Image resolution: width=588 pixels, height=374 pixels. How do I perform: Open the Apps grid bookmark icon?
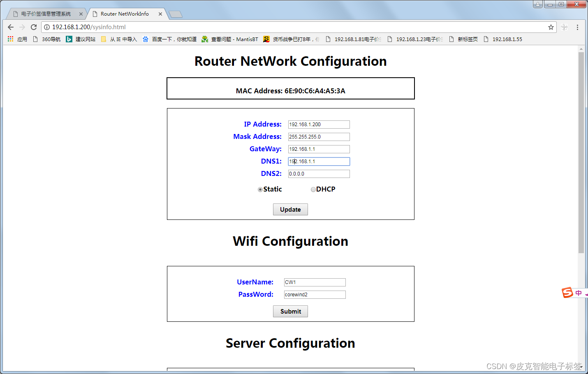pos(11,39)
